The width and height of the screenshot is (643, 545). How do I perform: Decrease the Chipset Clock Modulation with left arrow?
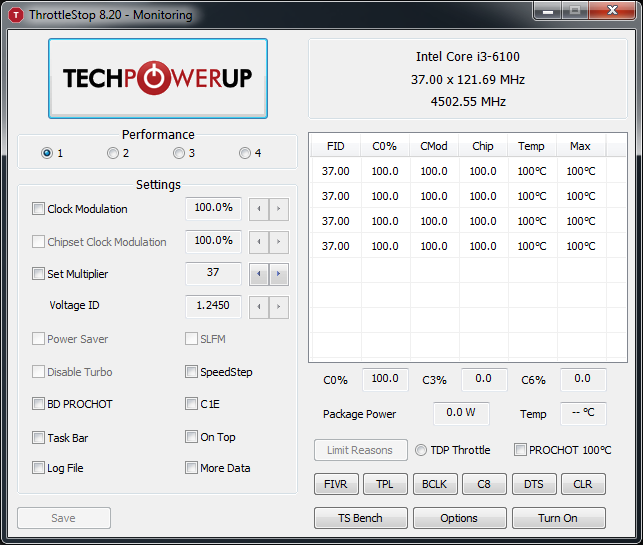click(x=259, y=242)
